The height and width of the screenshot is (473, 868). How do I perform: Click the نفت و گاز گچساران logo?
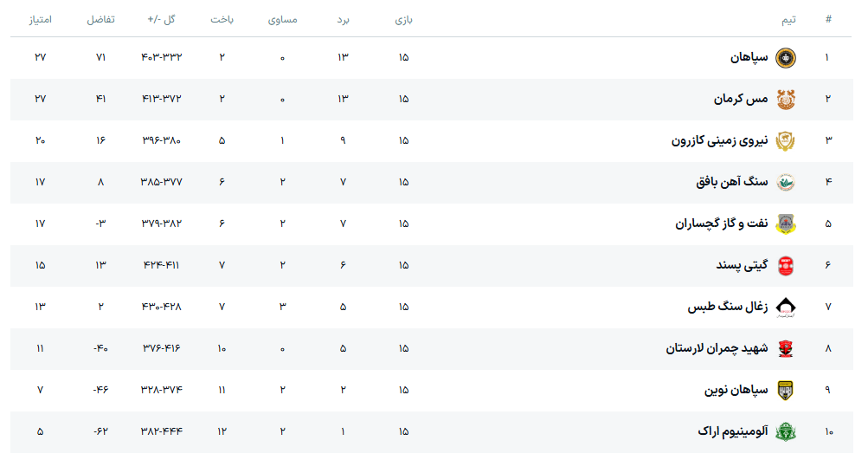tap(785, 224)
